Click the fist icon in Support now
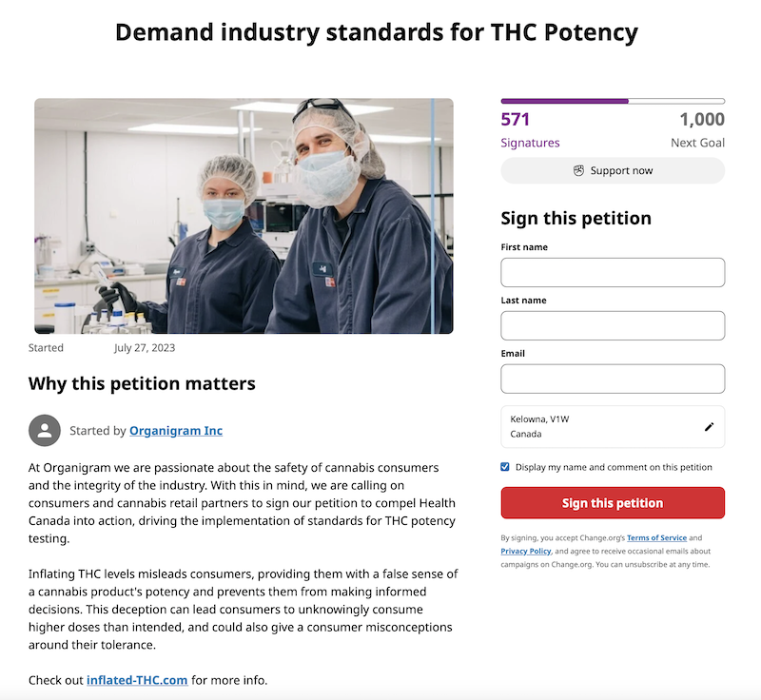The image size is (761, 700). click(578, 171)
